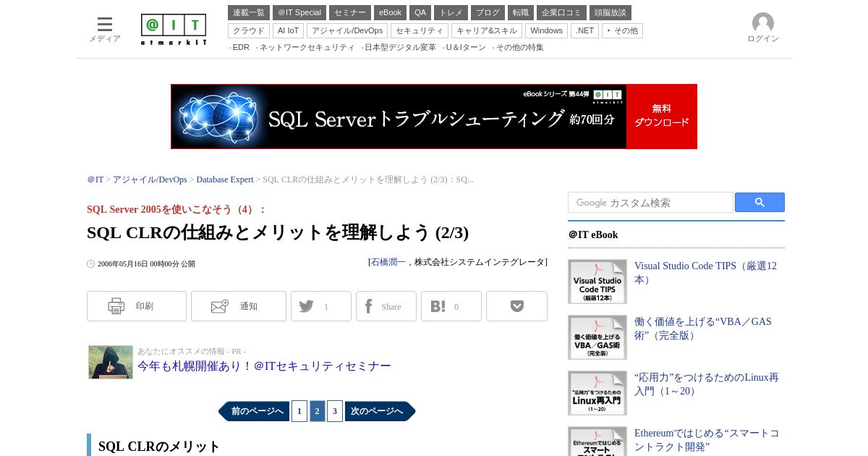Go to 次のページへ
Image resolution: width=868 pixels, height=456 pixels.
pos(380,411)
